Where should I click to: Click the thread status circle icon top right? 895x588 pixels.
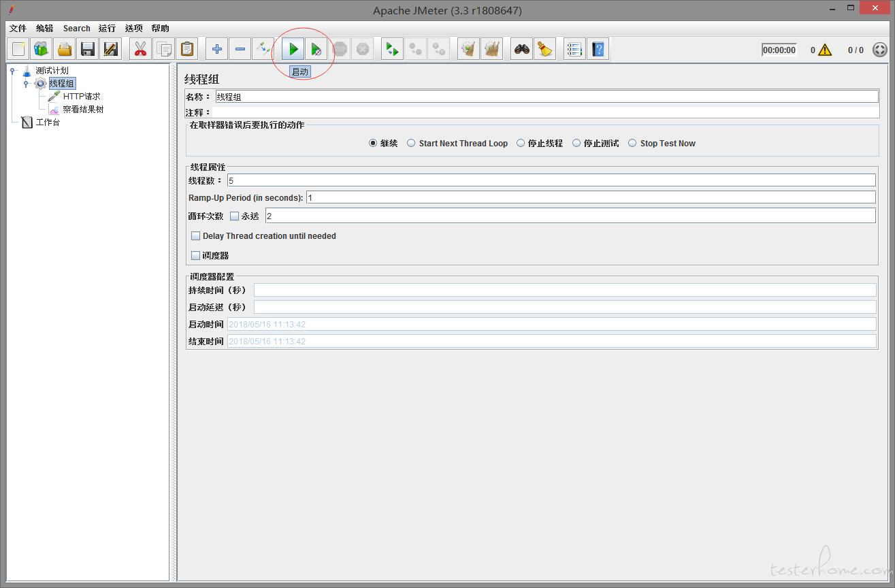pos(880,50)
